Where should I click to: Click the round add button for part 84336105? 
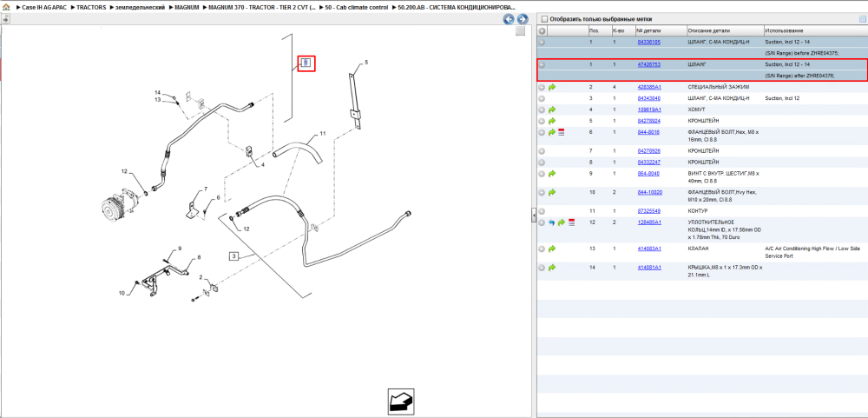(542, 42)
